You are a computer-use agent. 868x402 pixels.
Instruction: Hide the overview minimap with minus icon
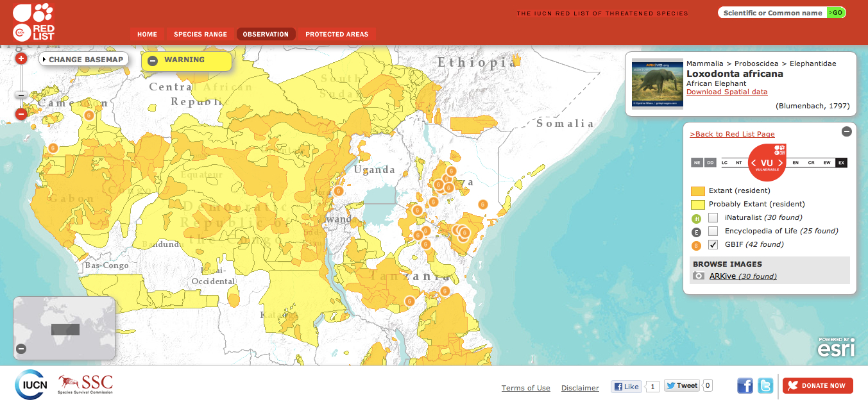pos(21,349)
